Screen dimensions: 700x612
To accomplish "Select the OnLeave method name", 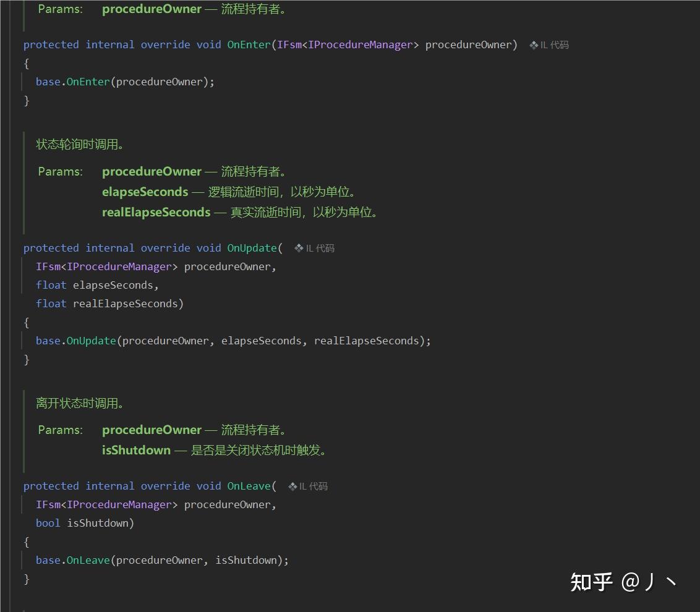I will pyautogui.click(x=249, y=486).
